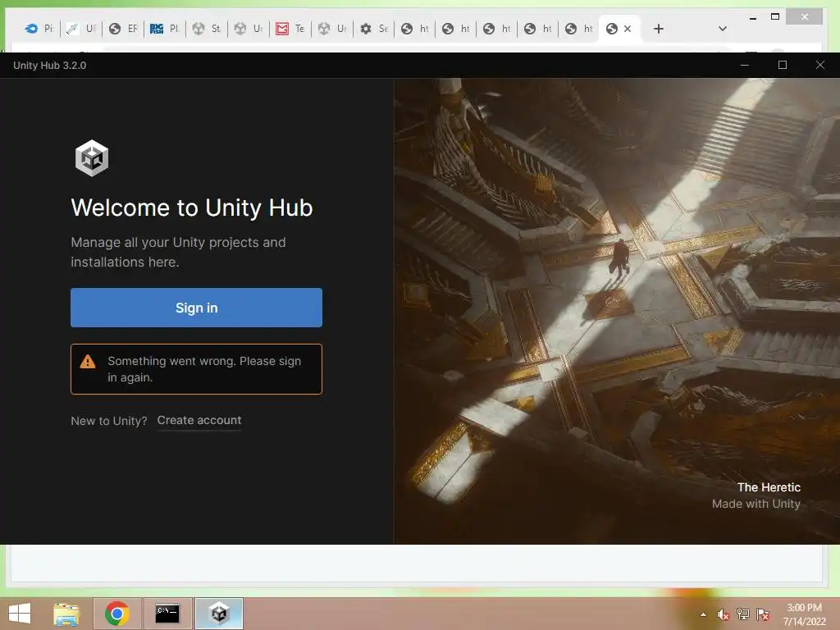Switch to the Chrome tab with wand icon

pyautogui.click(x=81, y=29)
